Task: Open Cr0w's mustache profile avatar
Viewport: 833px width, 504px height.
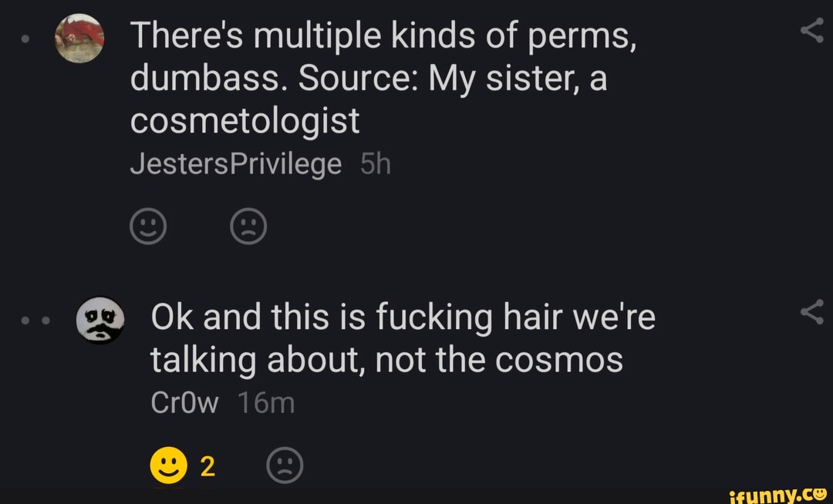Action: (101, 321)
